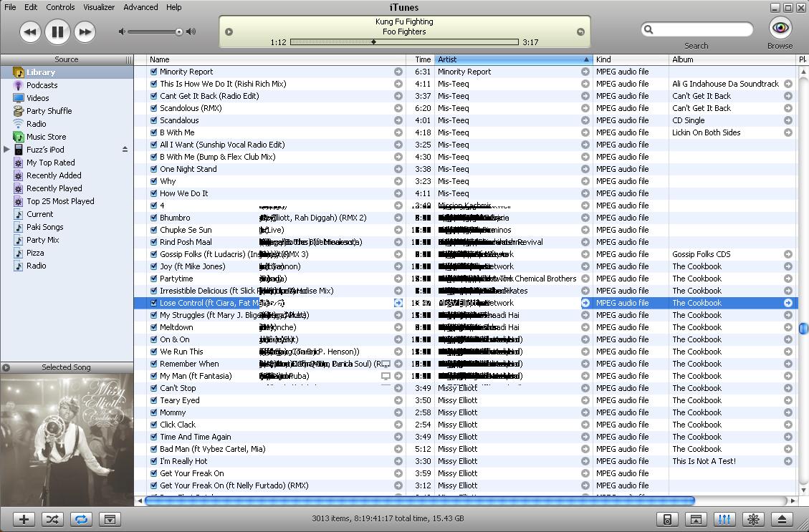Uncheck the One Night Stand checkbox
Viewport: 809px width, 532px height.
pos(153,169)
